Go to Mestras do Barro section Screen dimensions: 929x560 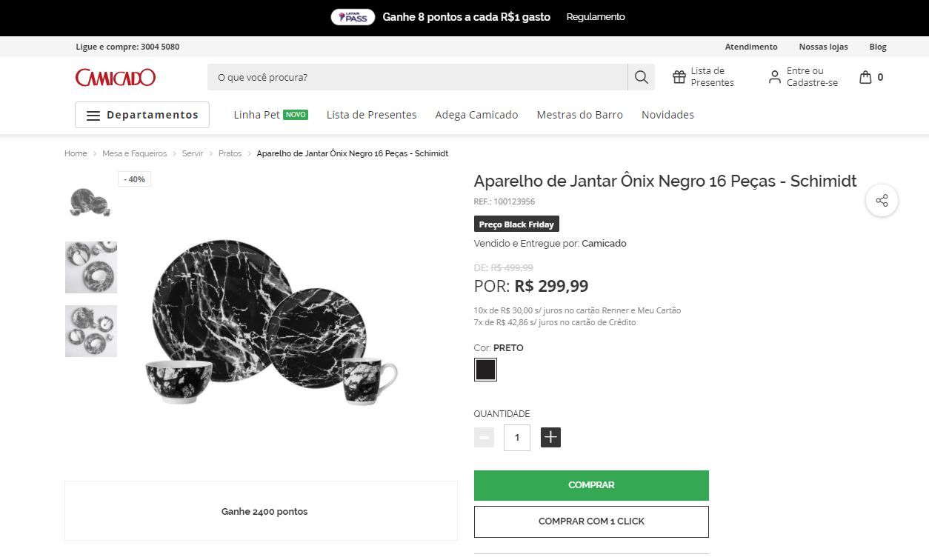tap(579, 115)
